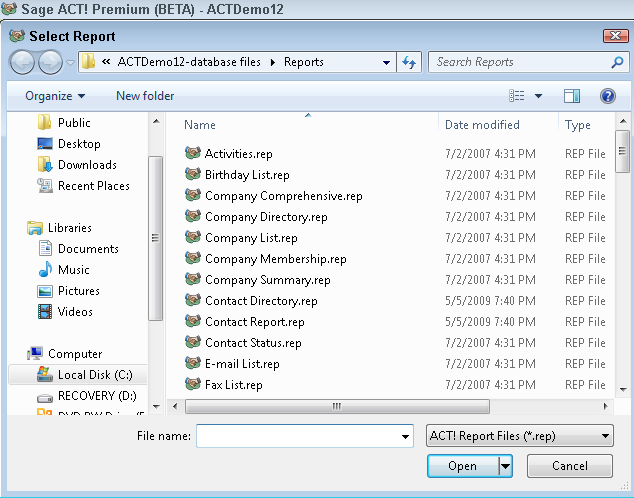Go forward with the Forward arrow button
634x498 pixels.
[50, 62]
